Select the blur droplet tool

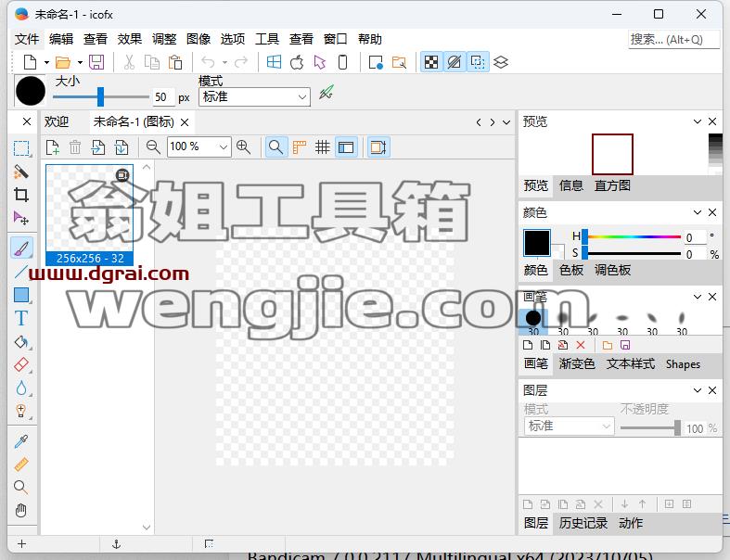point(21,388)
